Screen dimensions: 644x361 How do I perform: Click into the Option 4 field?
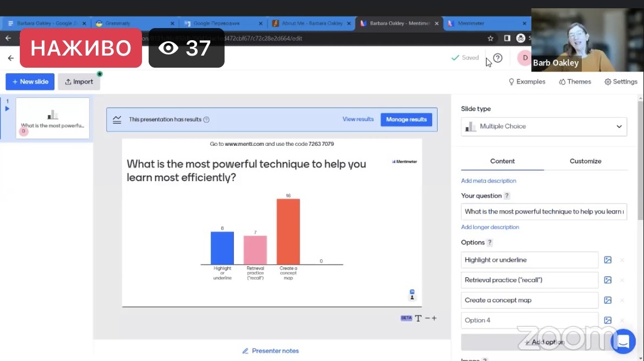tap(530, 320)
